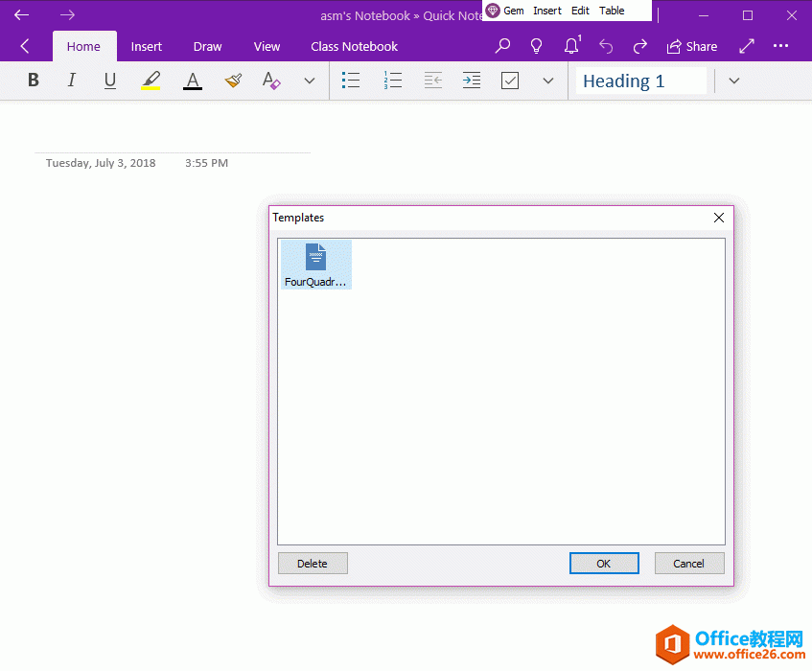Insert a To Do checkbox tag
Image resolution: width=812 pixels, height=671 pixels.
(x=509, y=80)
